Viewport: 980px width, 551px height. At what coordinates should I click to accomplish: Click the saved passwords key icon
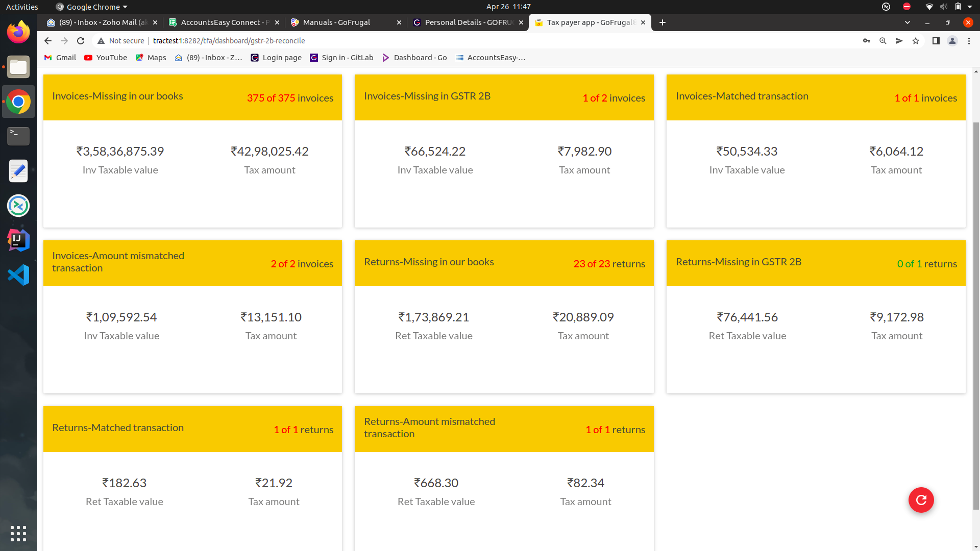point(866,41)
